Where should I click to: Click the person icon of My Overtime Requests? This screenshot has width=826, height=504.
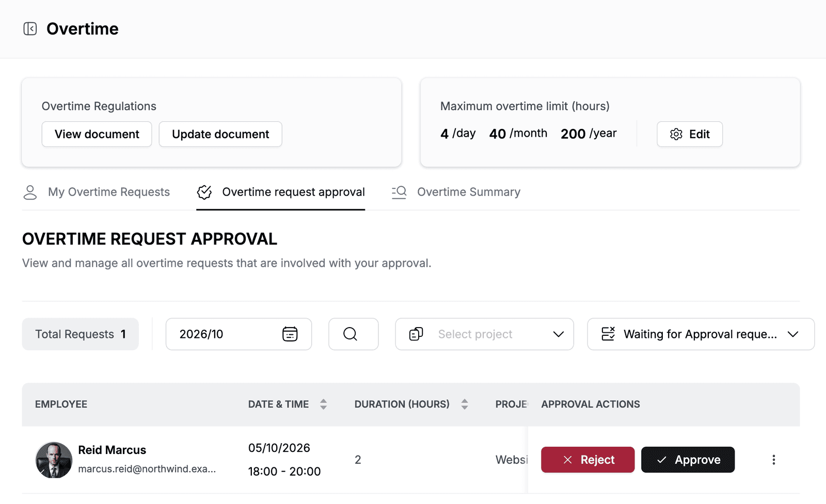30,192
